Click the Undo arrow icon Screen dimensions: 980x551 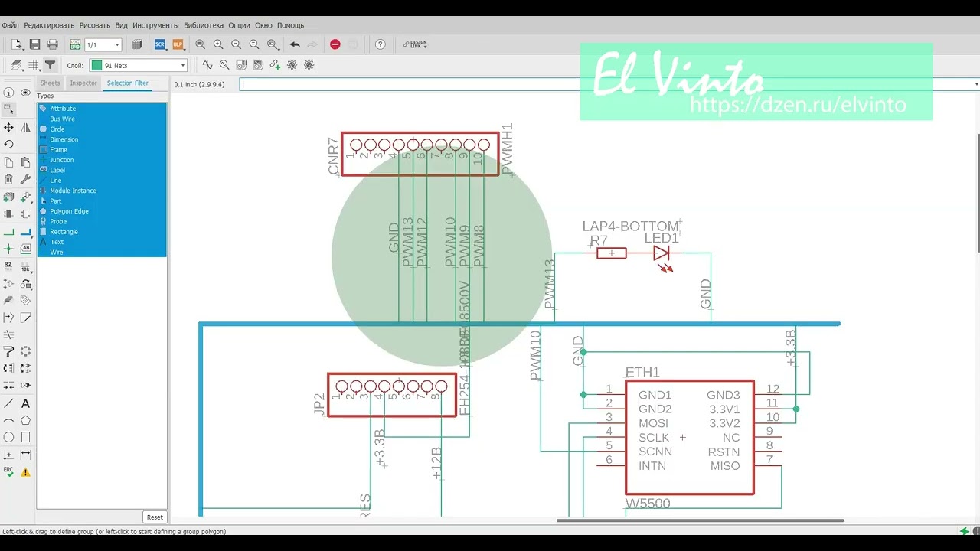[295, 44]
